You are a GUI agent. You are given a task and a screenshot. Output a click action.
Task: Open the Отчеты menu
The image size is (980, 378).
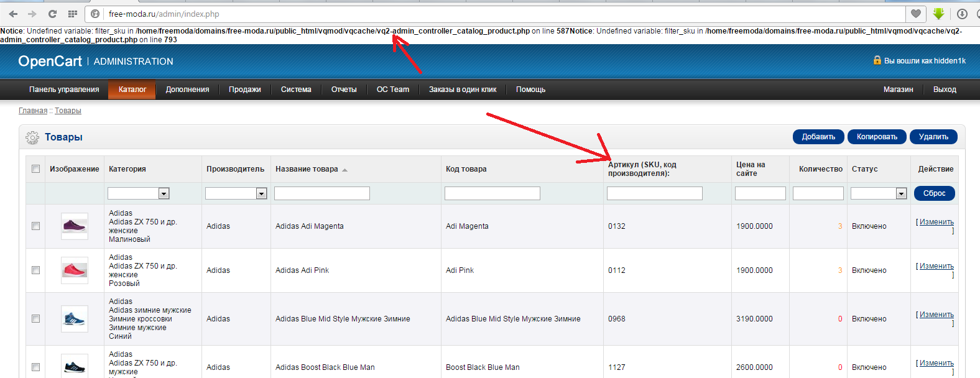coord(344,90)
